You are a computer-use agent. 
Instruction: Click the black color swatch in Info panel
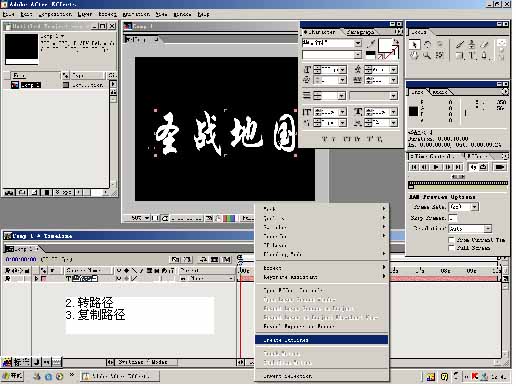[413, 111]
